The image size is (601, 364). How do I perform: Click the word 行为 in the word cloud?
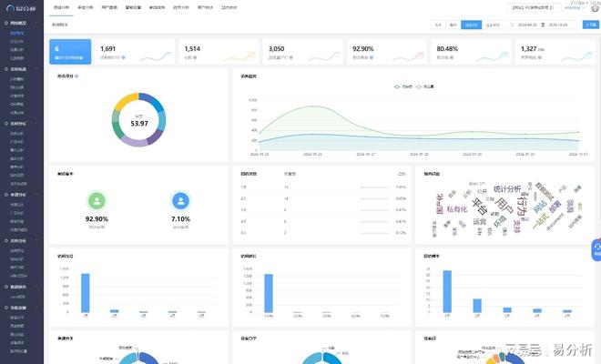[x=523, y=205]
